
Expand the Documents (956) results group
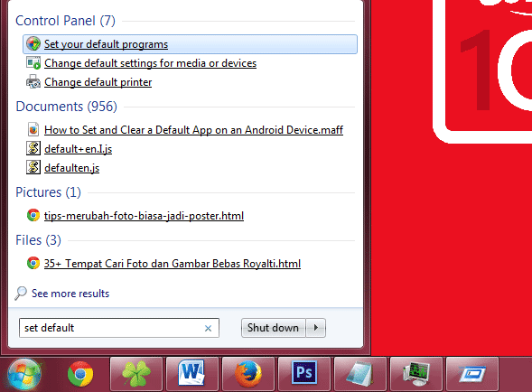click(x=67, y=107)
